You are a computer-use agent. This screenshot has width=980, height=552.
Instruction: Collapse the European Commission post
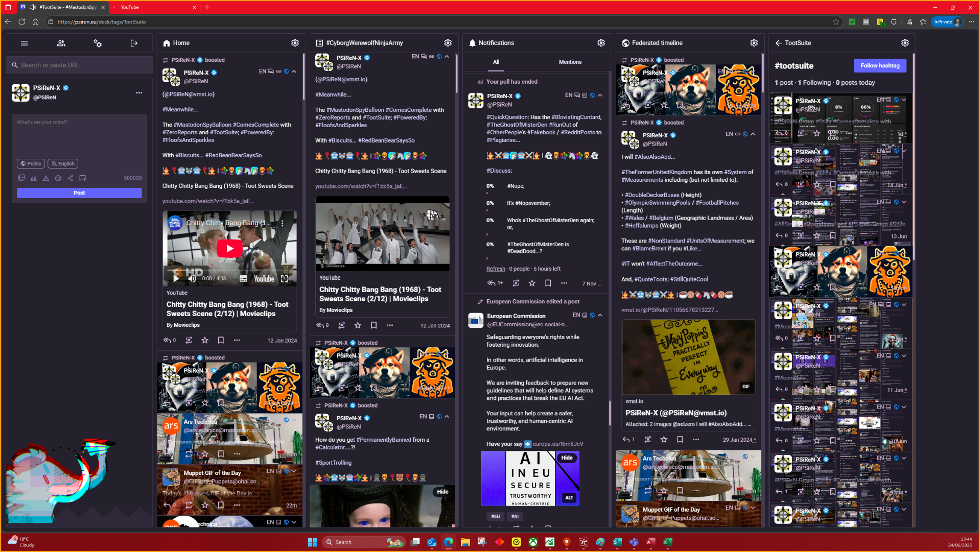coord(600,315)
